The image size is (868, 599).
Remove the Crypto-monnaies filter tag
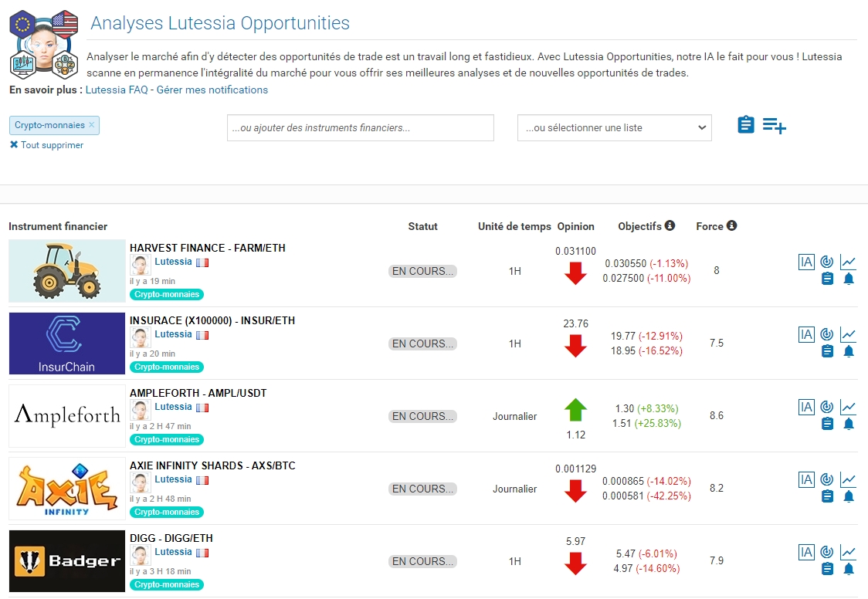92,125
